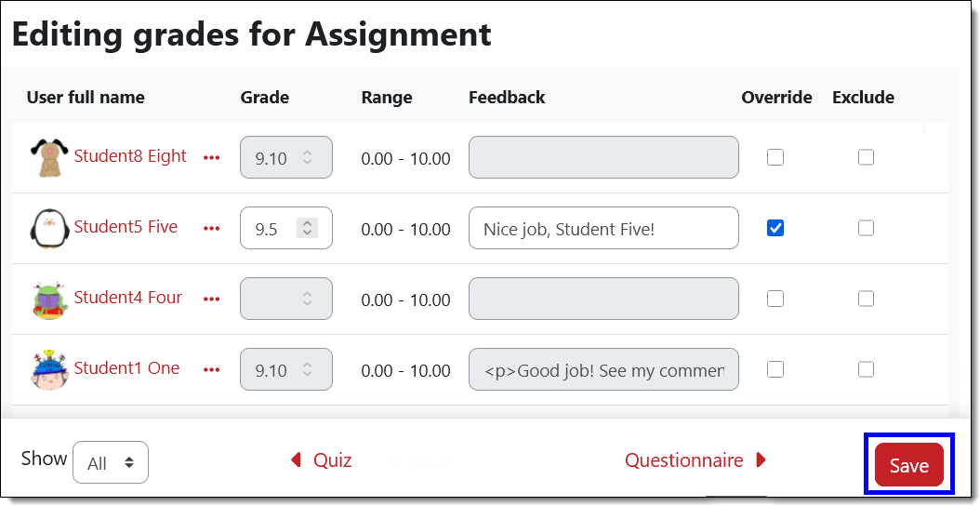Open actions menu dots for Student5 Five
Viewport: 980px width, 506px height.
212,229
